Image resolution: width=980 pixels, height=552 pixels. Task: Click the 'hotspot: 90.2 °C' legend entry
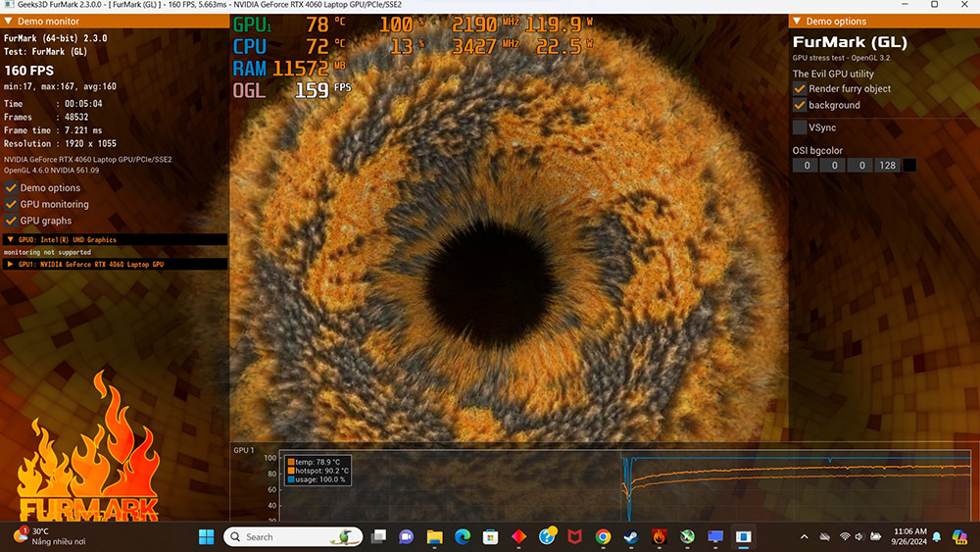(x=318, y=471)
